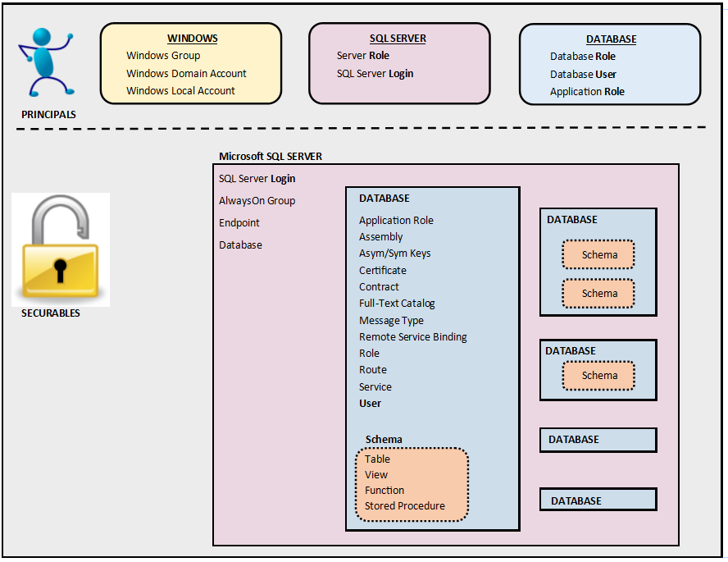Viewport: 728px width, 562px height.
Task: Click Schema box in single-schema database
Action: (x=598, y=376)
